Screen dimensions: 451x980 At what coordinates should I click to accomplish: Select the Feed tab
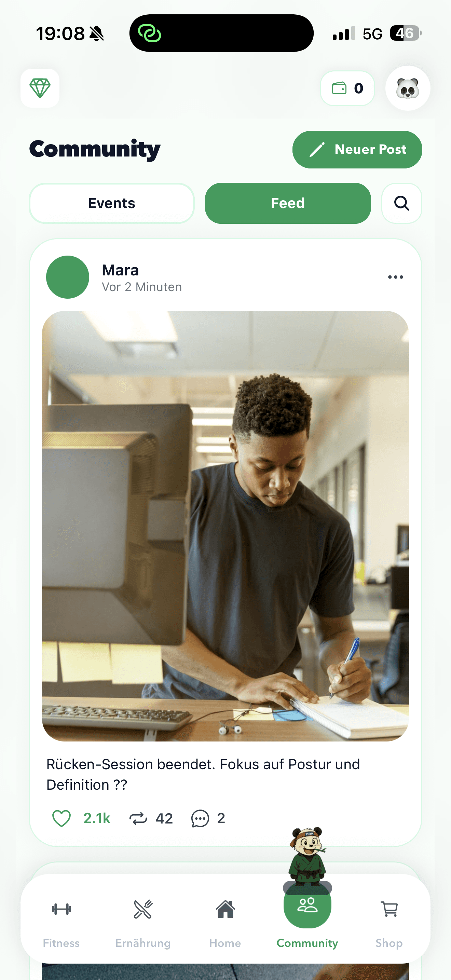288,203
